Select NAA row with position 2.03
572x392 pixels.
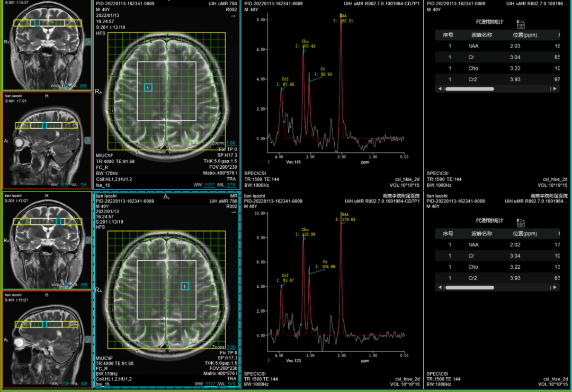click(x=497, y=46)
